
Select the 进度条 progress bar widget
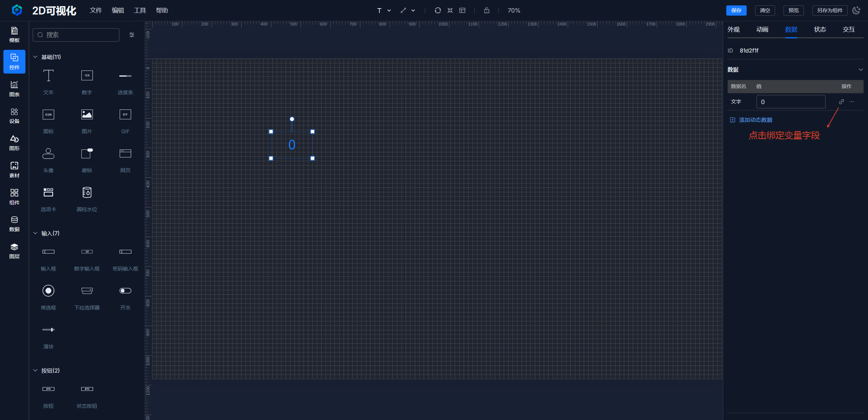pos(125,81)
